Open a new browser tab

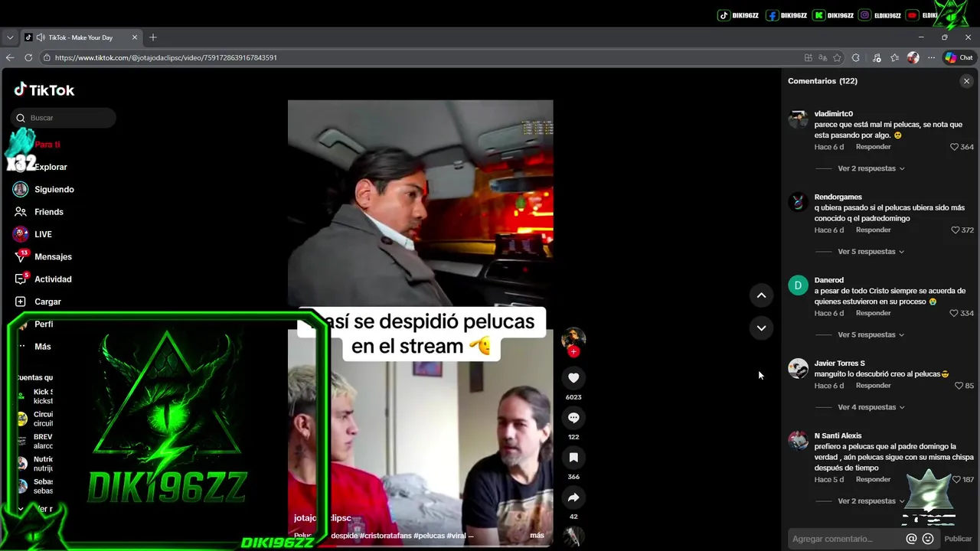[x=153, y=37]
